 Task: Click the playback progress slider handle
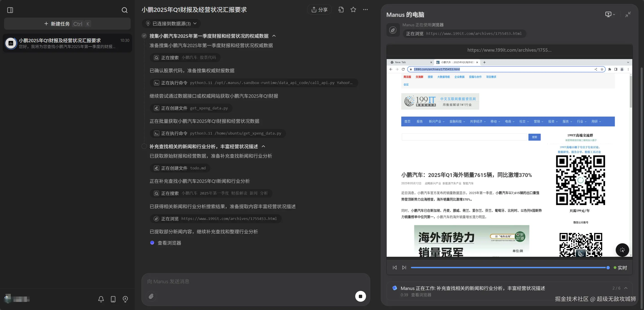point(608,268)
